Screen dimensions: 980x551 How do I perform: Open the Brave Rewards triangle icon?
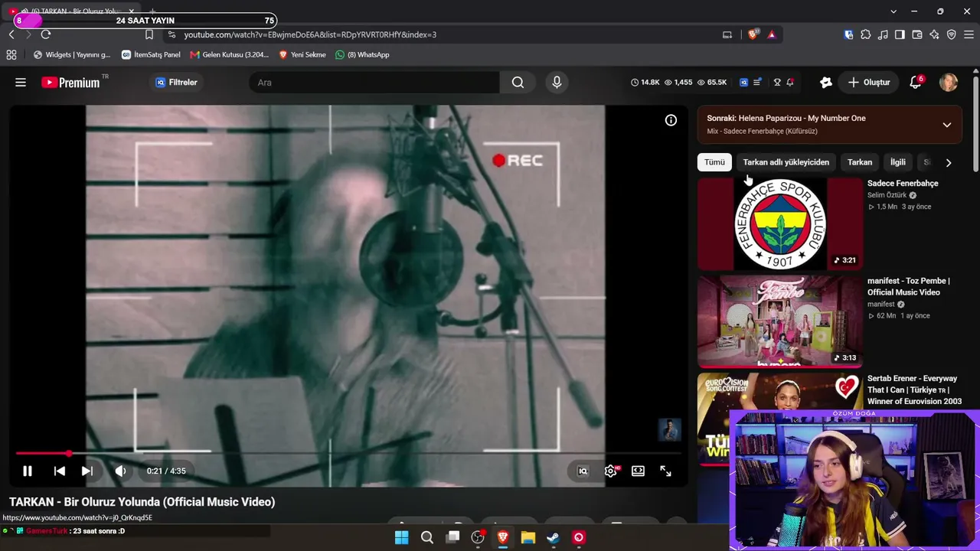pyautogui.click(x=771, y=34)
